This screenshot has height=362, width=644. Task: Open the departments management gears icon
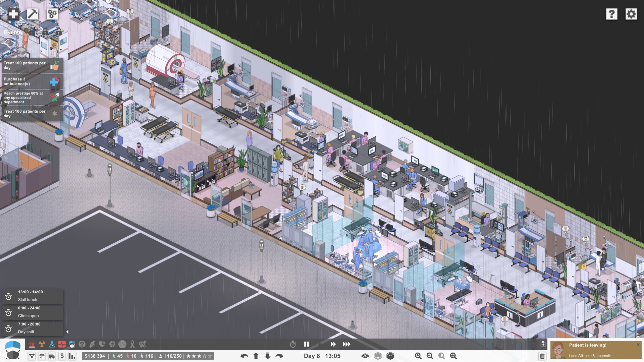[52, 14]
